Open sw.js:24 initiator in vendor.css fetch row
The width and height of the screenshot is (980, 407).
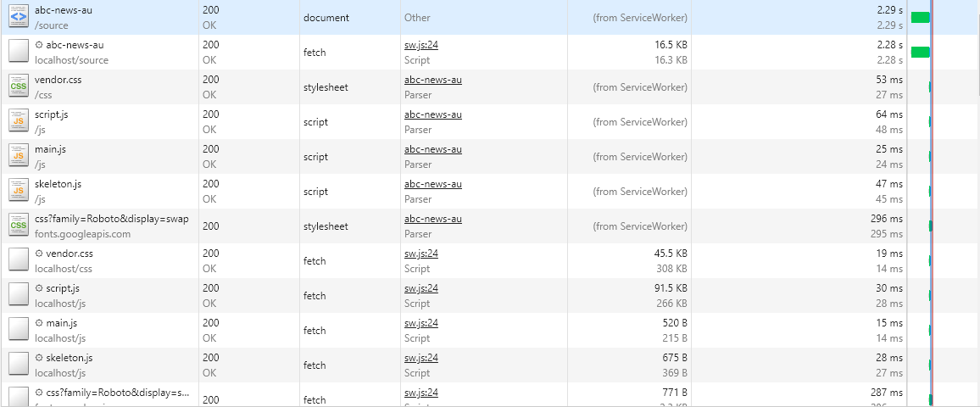pos(421,254)
